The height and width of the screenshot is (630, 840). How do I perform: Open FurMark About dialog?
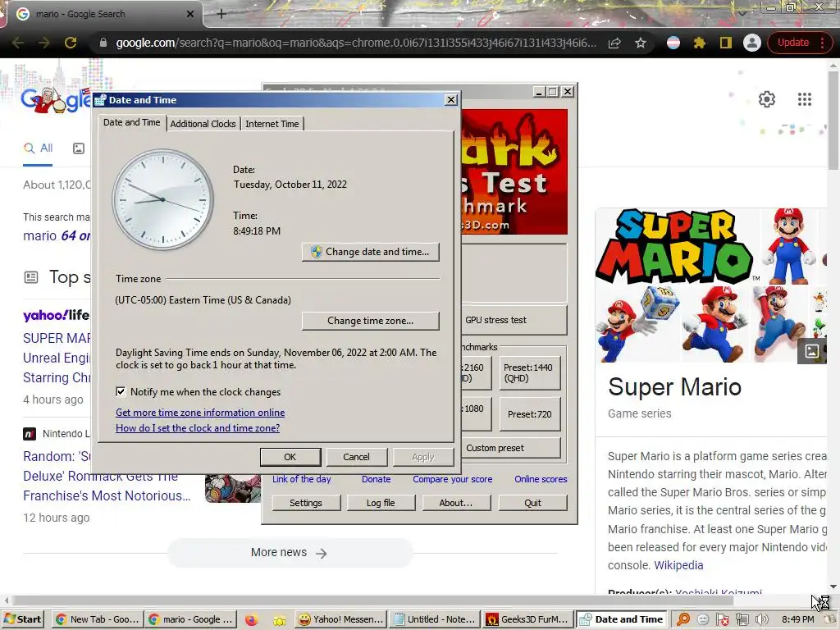click(x=456, y=503)
